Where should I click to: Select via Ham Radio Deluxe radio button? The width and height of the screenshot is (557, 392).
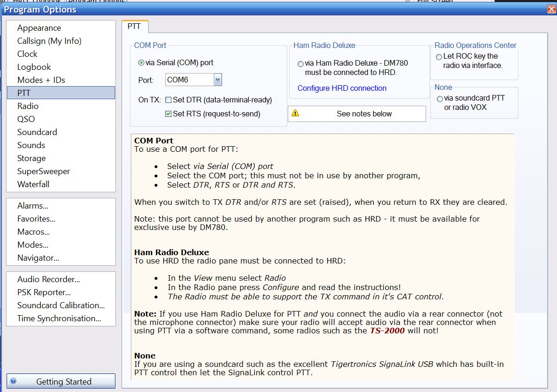[x=300, y=64]
